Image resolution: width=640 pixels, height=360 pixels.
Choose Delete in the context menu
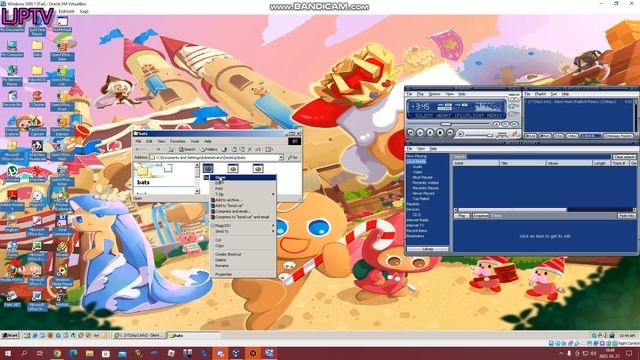243,260
